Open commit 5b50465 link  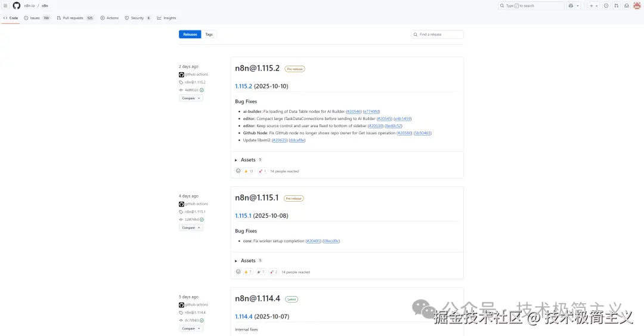(423, 133)
